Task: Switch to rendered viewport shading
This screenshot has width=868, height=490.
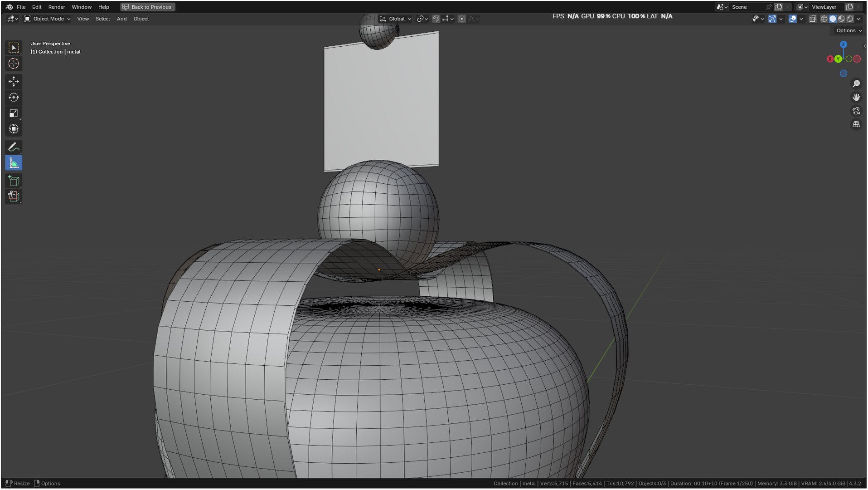Action: pos(850,19)
